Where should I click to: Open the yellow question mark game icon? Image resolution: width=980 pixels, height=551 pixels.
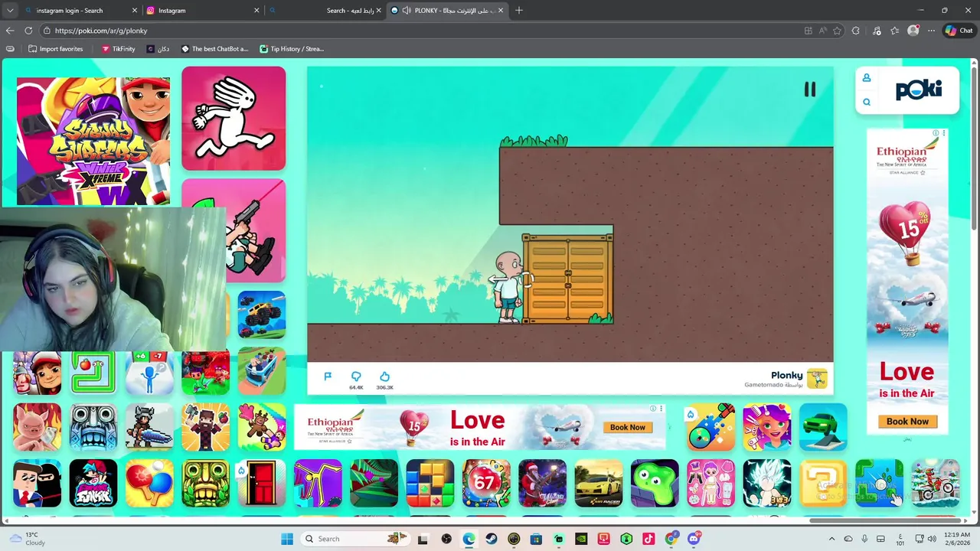pos(823,483)
